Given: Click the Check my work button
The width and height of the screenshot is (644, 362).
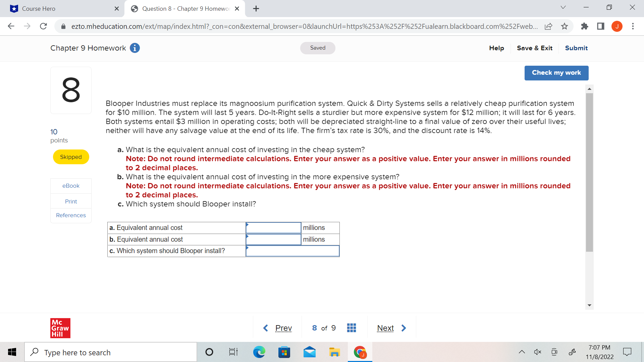Looking at the screenshot, I should (x=556, y=73).
